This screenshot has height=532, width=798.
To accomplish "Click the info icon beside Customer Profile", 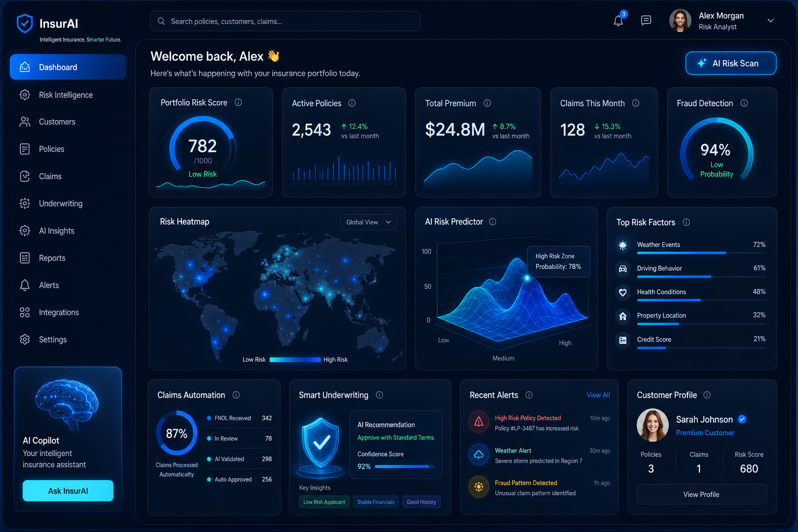I will (707, 395).
